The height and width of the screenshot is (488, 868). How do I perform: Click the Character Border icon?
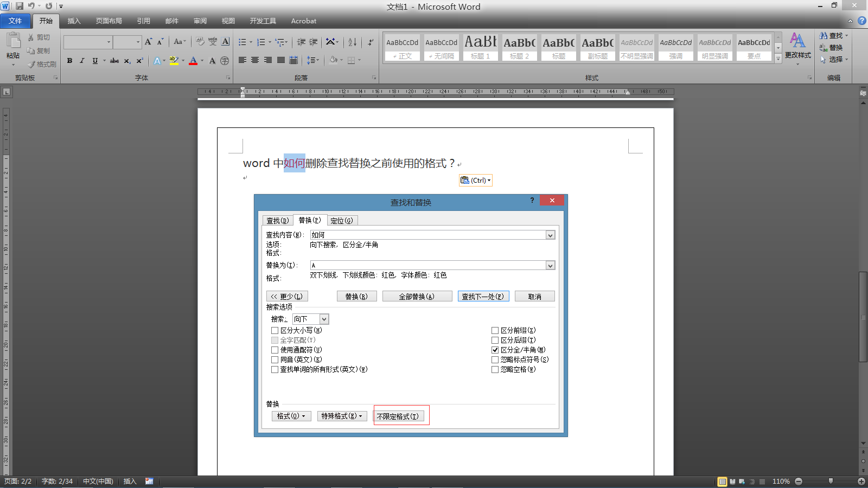(x=226, y=42)
